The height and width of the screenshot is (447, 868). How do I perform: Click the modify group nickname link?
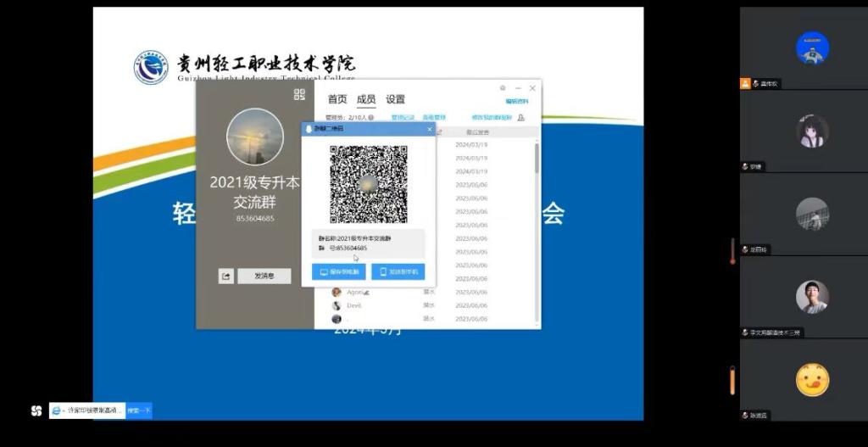click(x=492, y=117)
